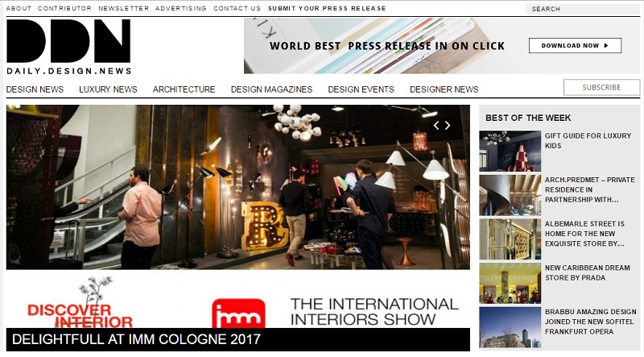644x357 pixels.
Task: Open the Luxury News section
Action: click(x=108, y=89)
